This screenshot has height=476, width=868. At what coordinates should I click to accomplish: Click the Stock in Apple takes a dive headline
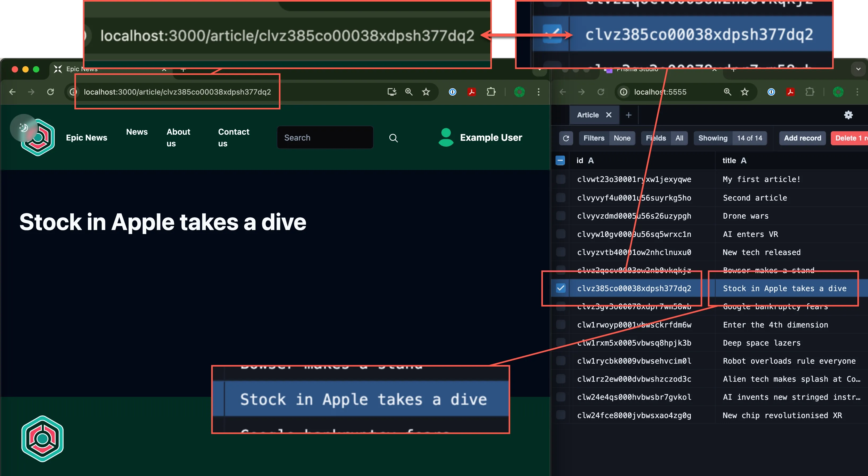point(163,222)
